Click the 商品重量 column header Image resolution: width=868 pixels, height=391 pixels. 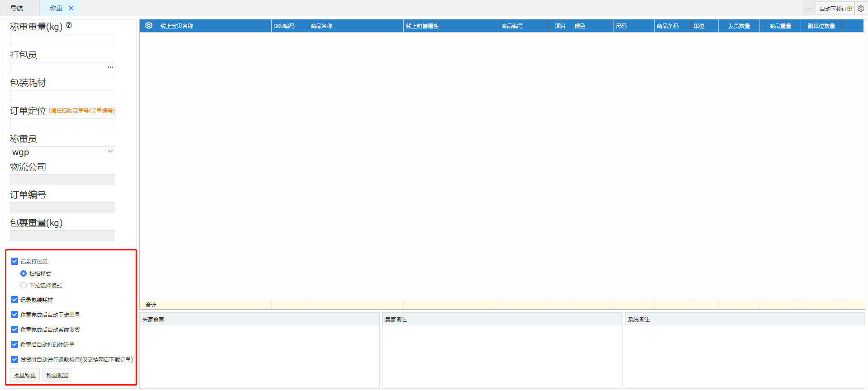(780, 26)
